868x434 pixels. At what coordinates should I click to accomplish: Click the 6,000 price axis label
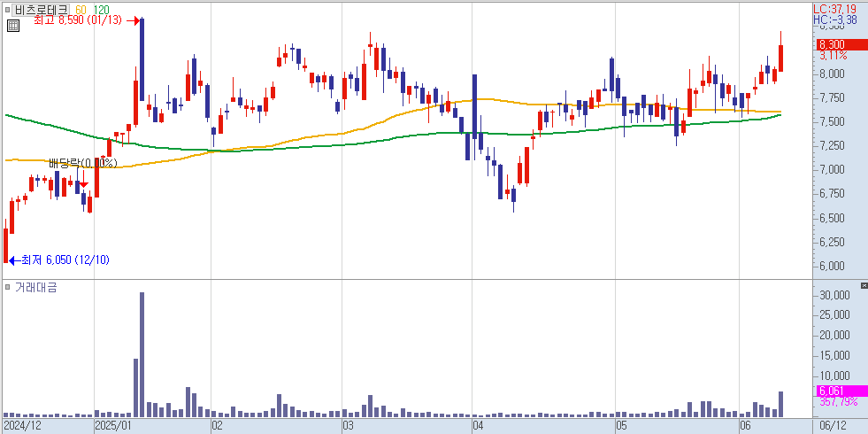tap(832, 266)
